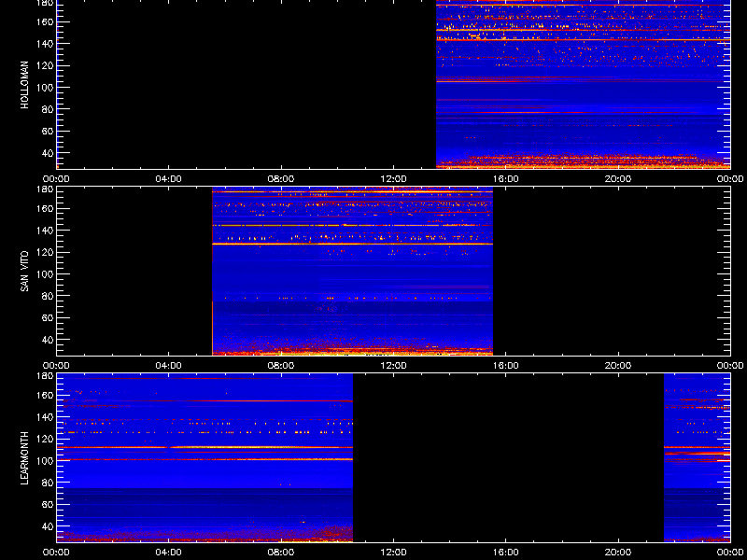Viewport: 747px width, 560px height.
Task: Click San Vito's 80 frequency axis label
Action: pos(48,296)
